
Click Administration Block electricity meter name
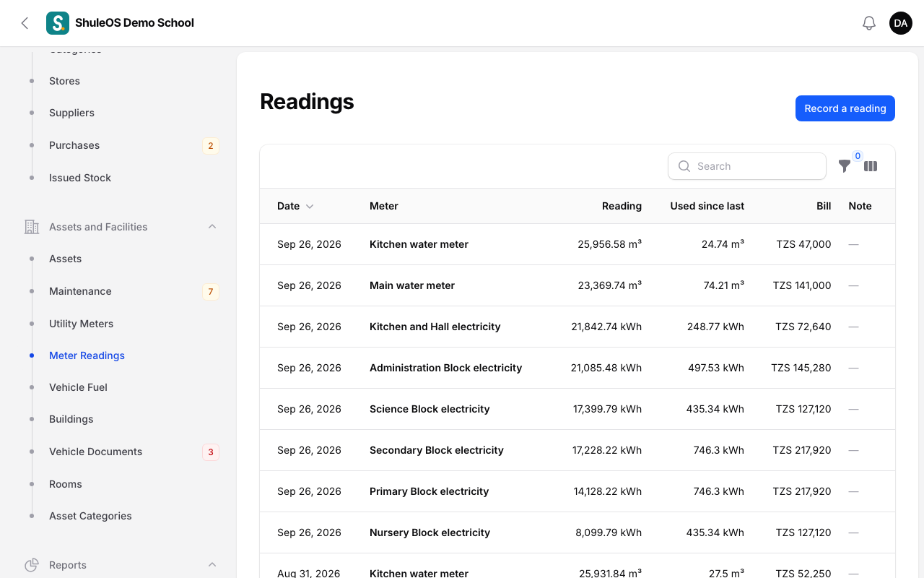click(445, 368)
